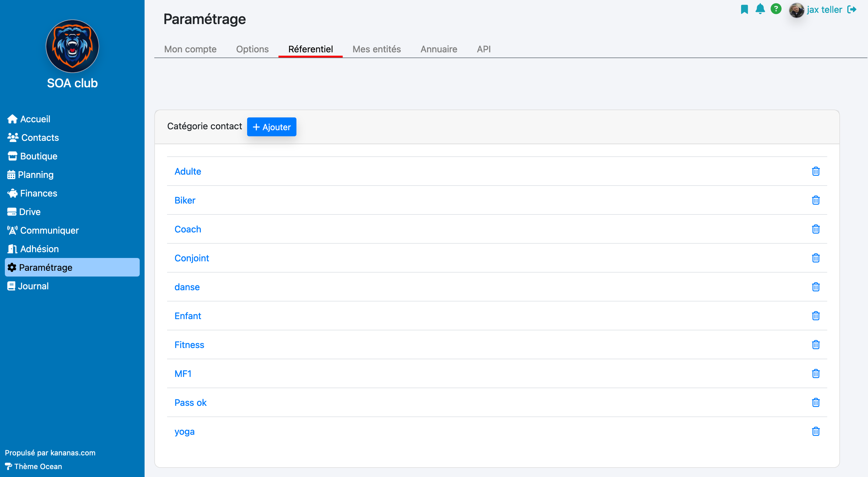The width and height of the screenshot is (868, 477).
Task: Open the notifications bell icon
Action: point(760,9)
